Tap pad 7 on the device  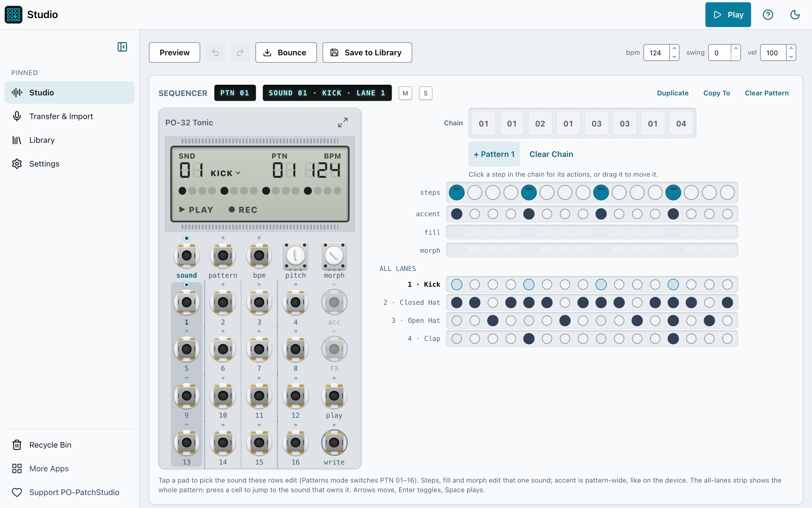point(259,349)
